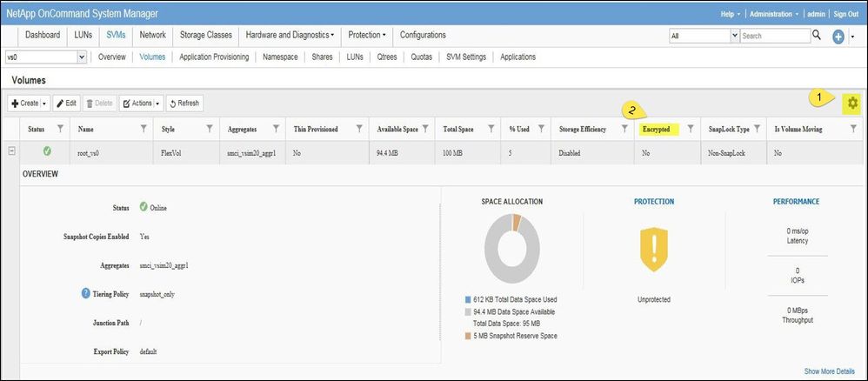The image size is (868, 381).
Task: Filter the Encrypted column
Action: click(691, 129)
